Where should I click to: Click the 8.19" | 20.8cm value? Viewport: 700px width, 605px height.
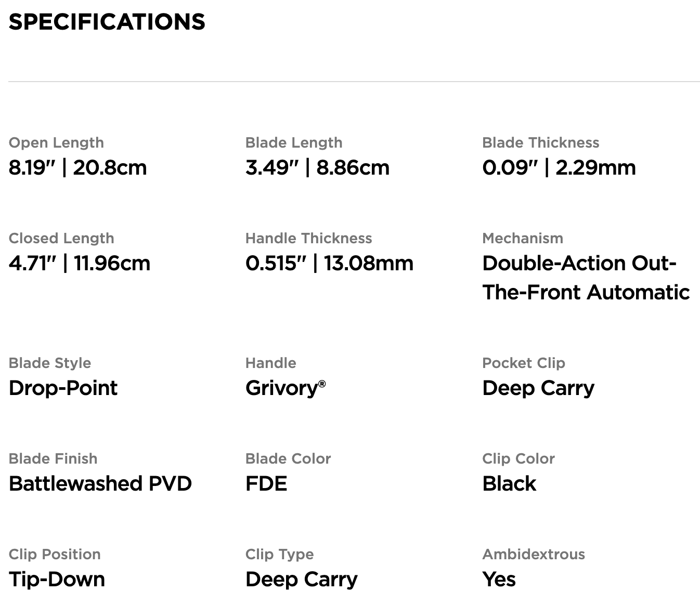[x=77, y=167]
